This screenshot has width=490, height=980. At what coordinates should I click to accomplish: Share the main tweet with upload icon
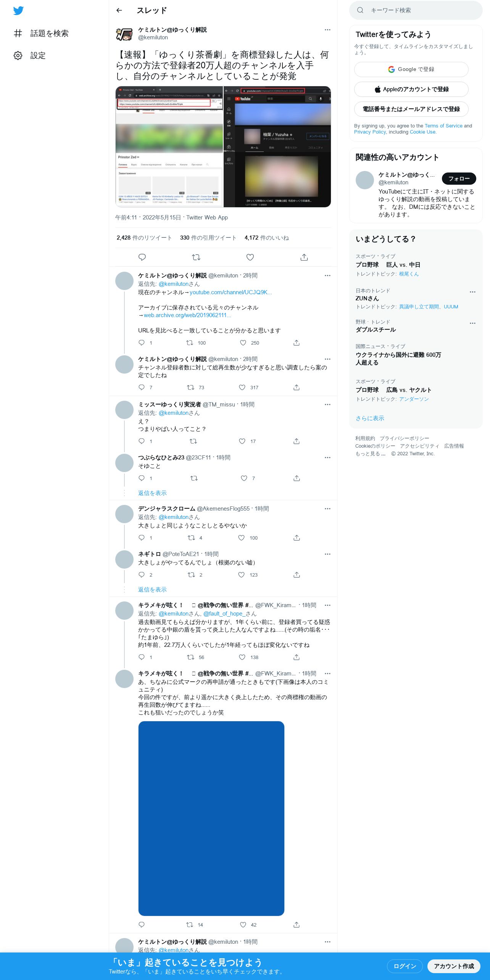[304, 257]
